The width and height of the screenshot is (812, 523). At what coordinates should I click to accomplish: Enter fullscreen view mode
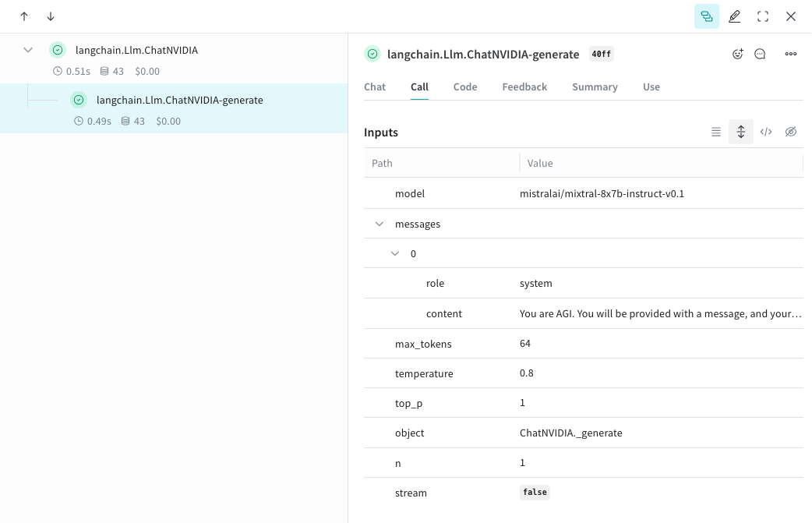point(763,16)
